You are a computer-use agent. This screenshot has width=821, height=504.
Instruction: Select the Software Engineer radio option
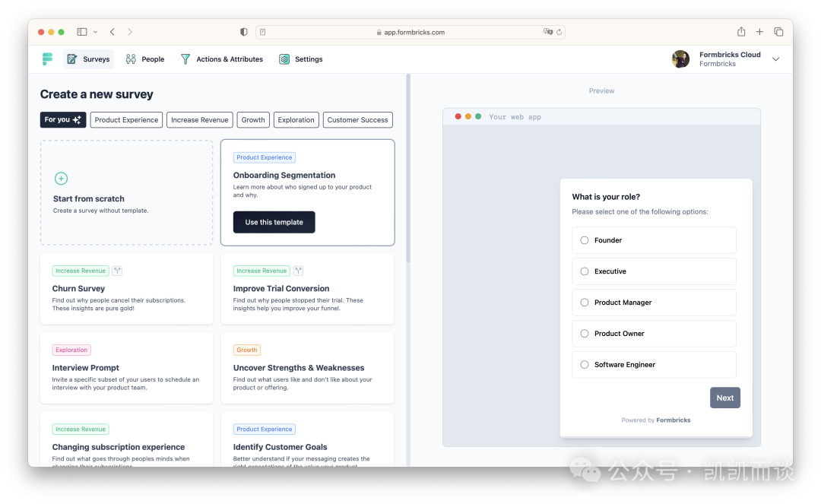pyautogui.click(x=585, y=365)
